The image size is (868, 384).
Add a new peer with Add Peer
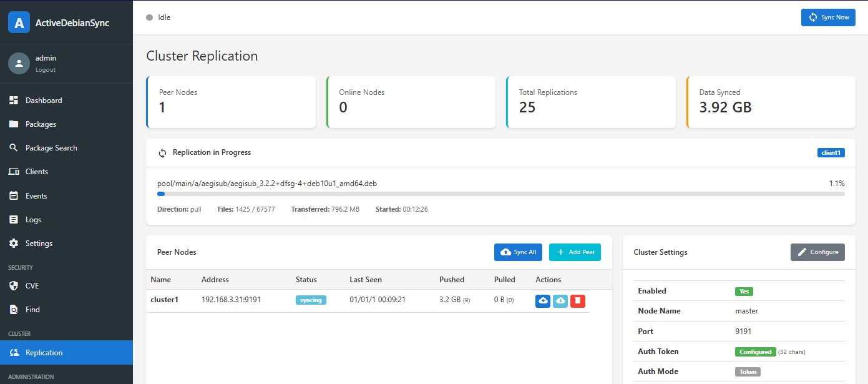tap(575, 252)
